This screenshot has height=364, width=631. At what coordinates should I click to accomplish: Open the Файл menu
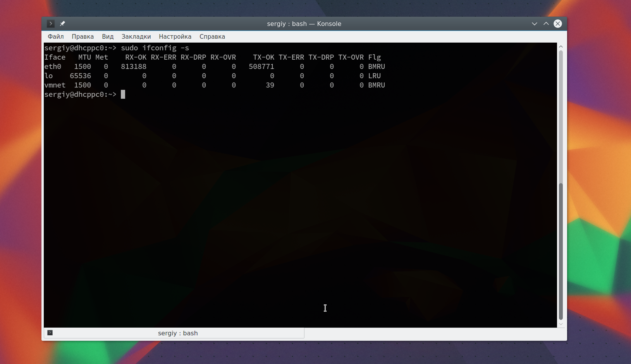click(56, 36)
